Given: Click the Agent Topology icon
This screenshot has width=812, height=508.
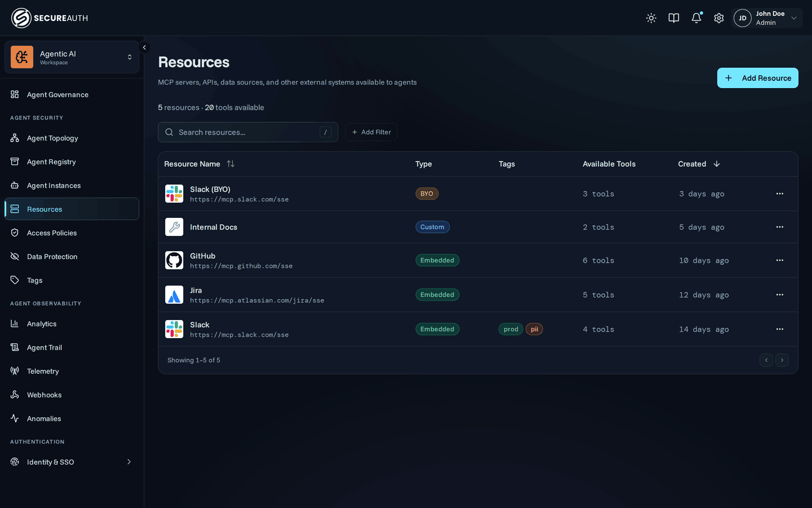Looking at the screenshot, I should 15,138.
